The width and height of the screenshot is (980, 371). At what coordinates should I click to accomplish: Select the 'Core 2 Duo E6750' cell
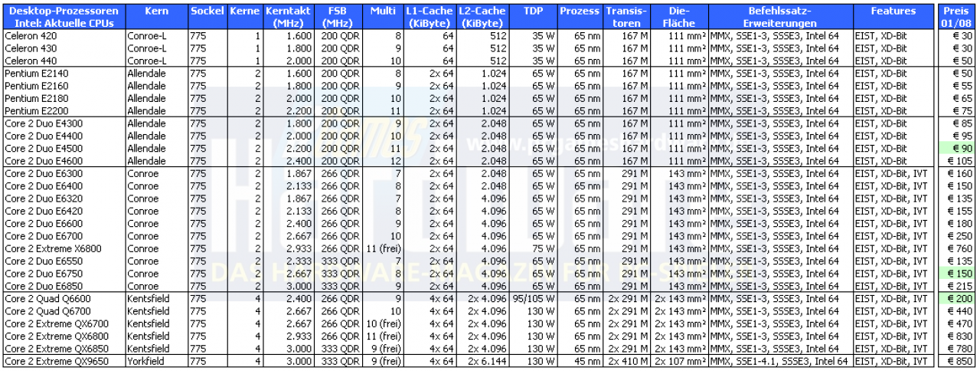click(64, 273)
